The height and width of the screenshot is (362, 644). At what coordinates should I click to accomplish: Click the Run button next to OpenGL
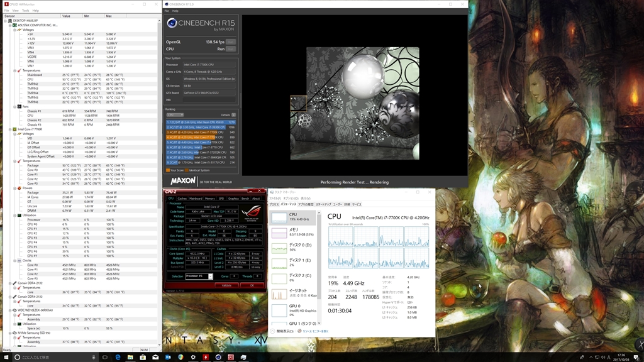pyautogui.click(x=231, y=41)
